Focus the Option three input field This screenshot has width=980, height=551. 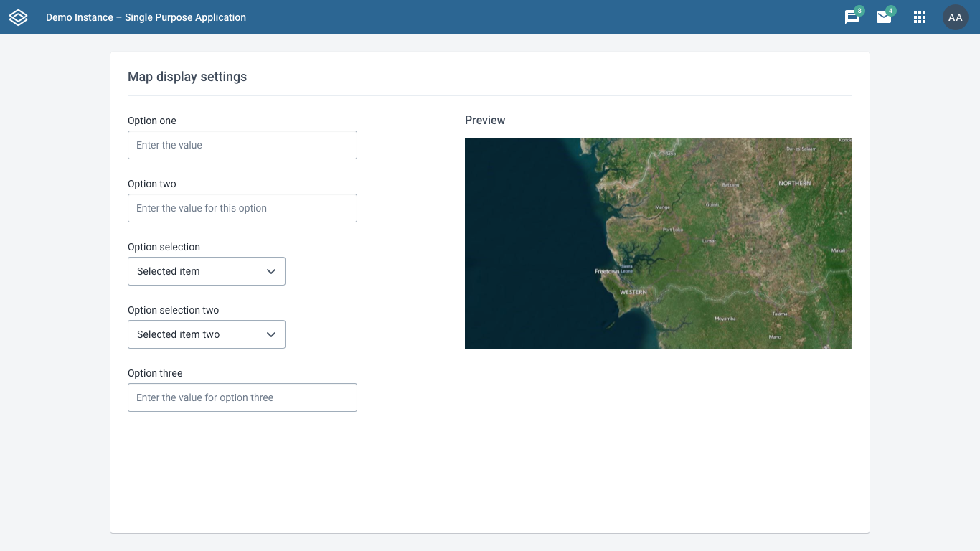(x=242, y=397)
